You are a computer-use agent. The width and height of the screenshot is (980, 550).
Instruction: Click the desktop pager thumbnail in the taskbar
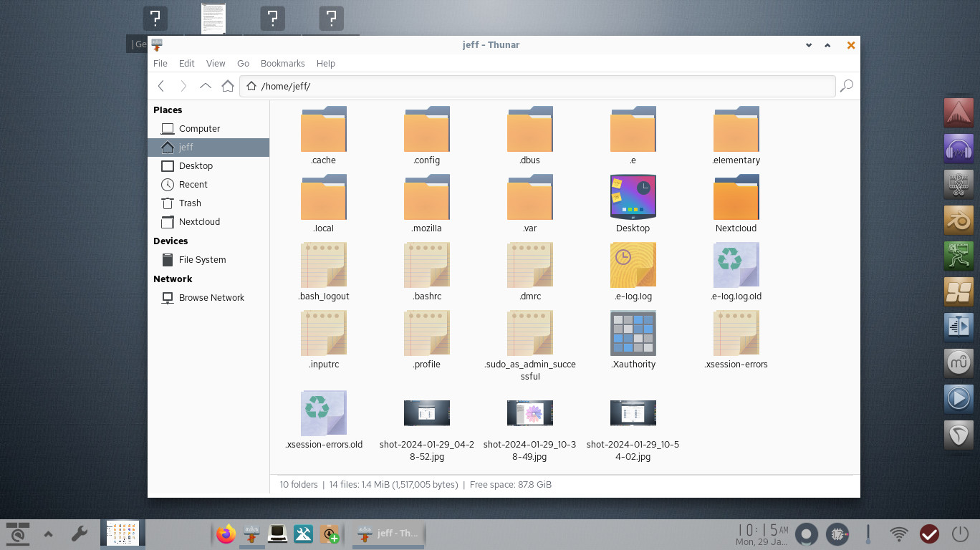click(x=122, y=534)
